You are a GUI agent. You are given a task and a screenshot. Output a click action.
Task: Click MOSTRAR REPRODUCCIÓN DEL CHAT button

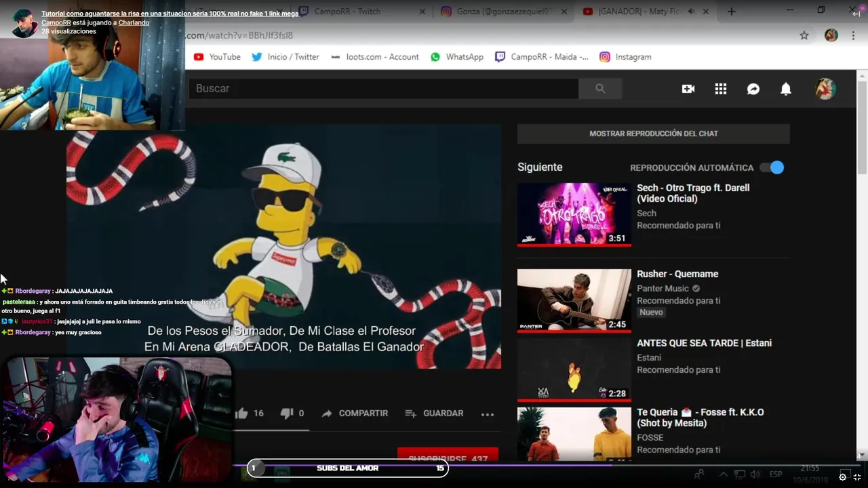coord(654,134)
